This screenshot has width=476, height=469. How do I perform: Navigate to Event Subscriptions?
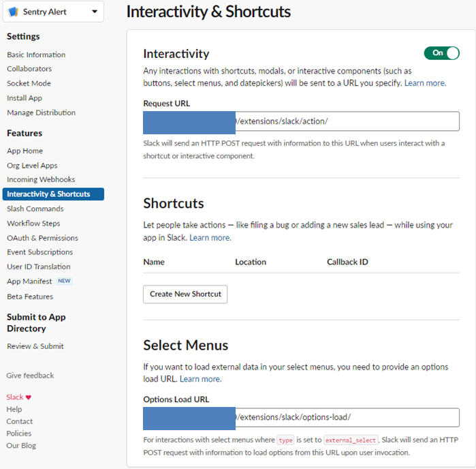coord(39,252)
